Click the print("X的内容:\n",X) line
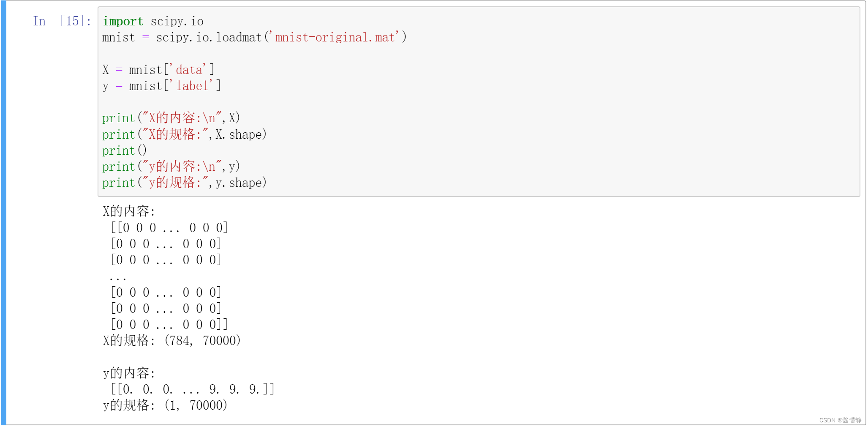This screenshot has width=868, height=427. pos(171,118)
